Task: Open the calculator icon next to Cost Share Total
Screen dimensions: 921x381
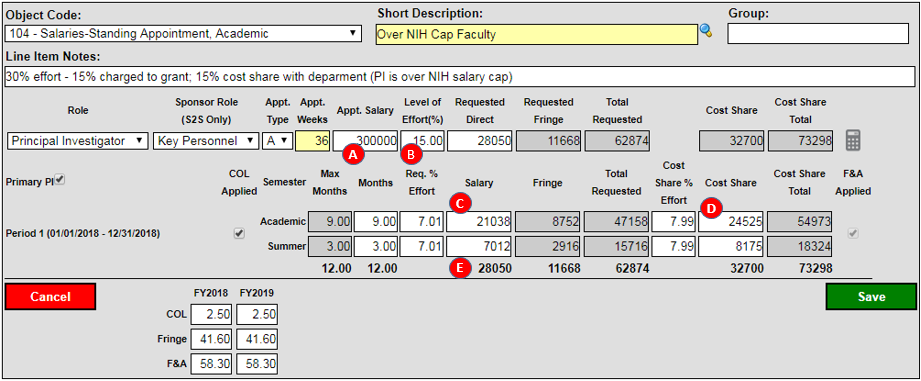Action: pyautogui.click(x=853, y=140)
